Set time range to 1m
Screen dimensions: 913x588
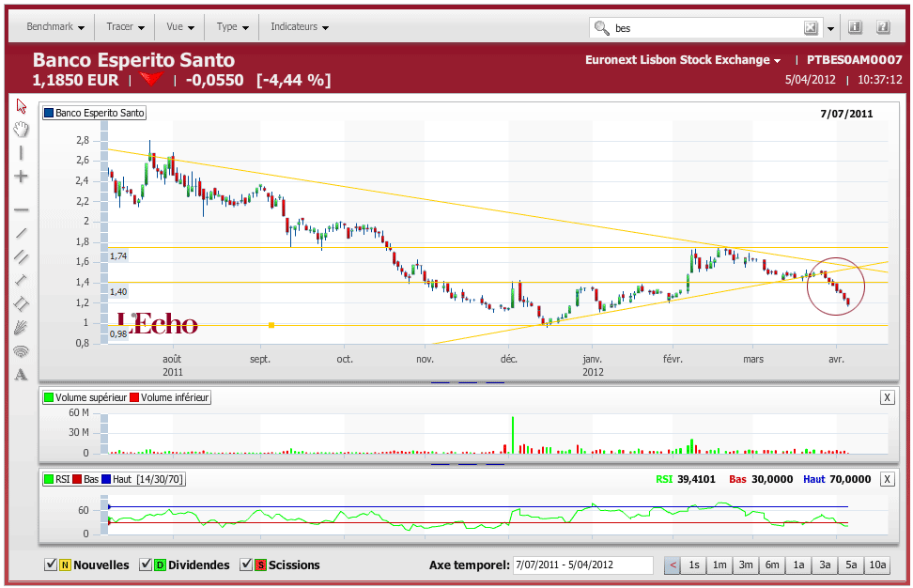pos(720,565)
